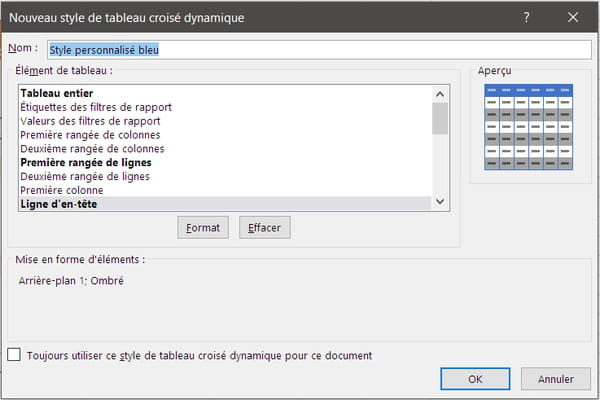600x400 pixels.
Task: Enable 'Toujours utiliser ce style' checkbox
Action: (x=14, y=354)
